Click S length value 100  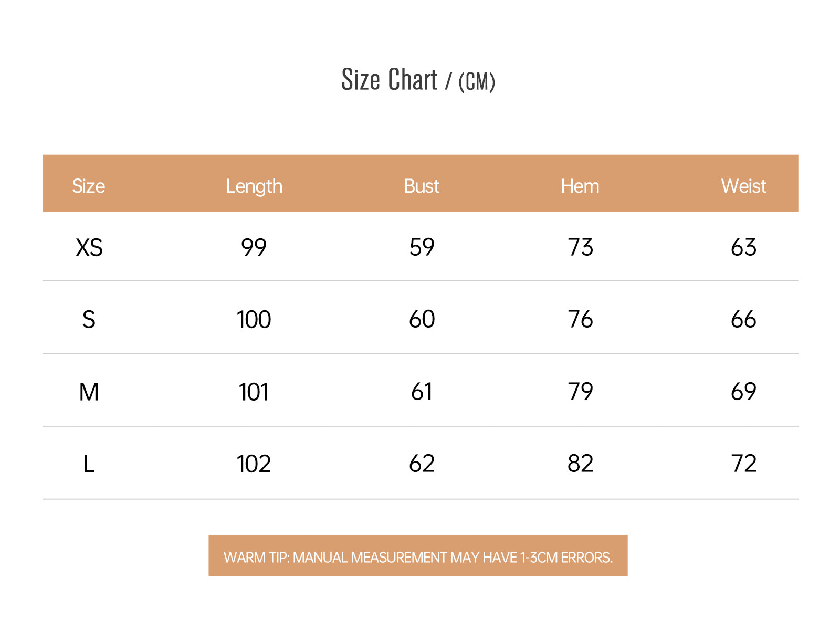coord(254,319)
